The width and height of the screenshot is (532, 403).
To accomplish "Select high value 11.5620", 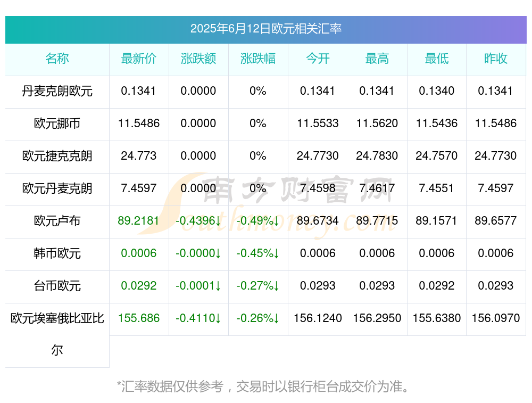I will [377, 124].
